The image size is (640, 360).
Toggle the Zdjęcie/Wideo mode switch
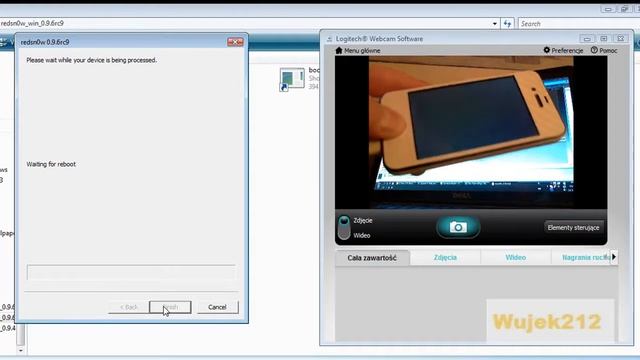344,227
